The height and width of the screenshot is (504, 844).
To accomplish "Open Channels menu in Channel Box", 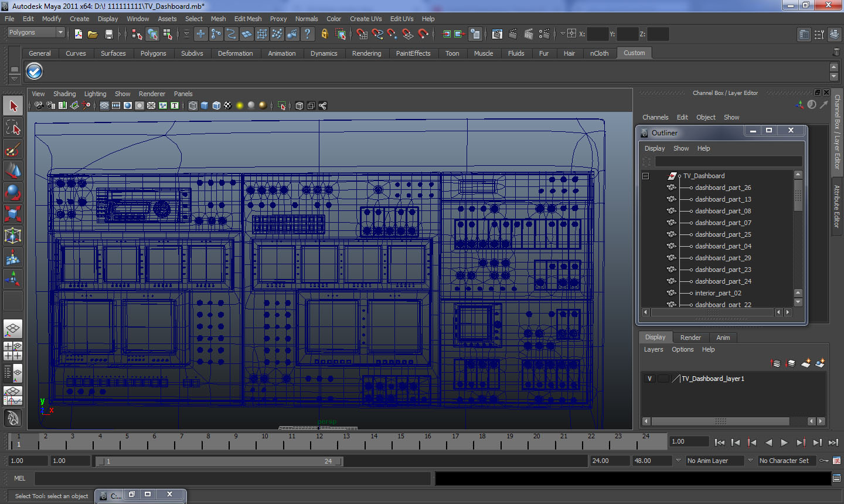I will [x=655, y=117].
